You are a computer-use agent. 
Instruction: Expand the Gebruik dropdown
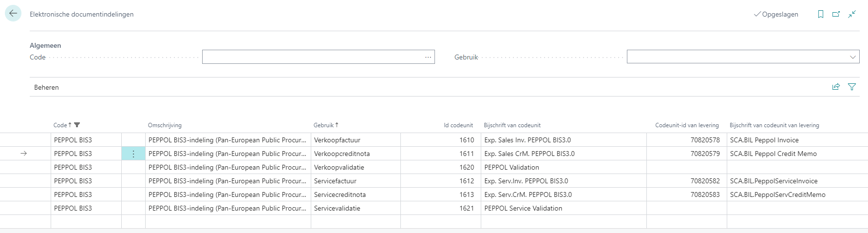tap(853, 57)
